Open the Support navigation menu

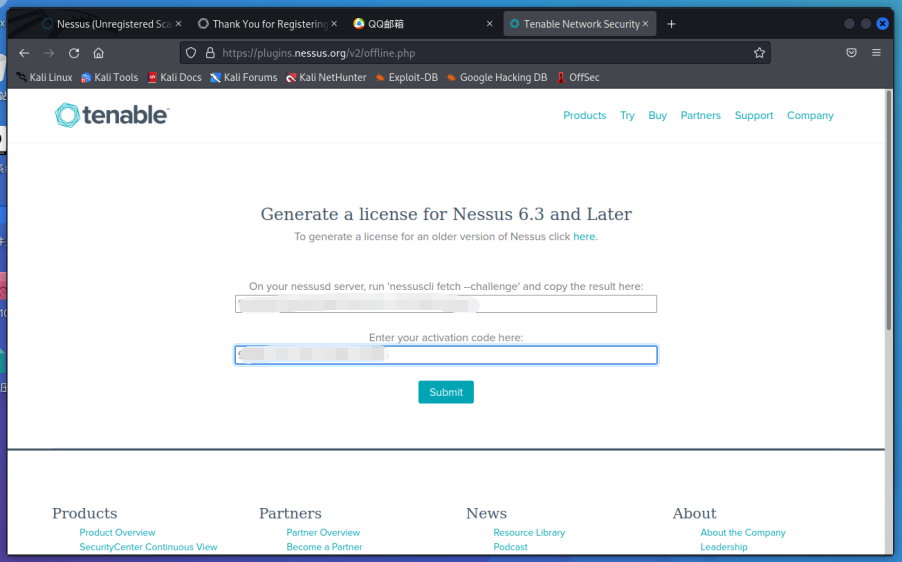(754, 115)
